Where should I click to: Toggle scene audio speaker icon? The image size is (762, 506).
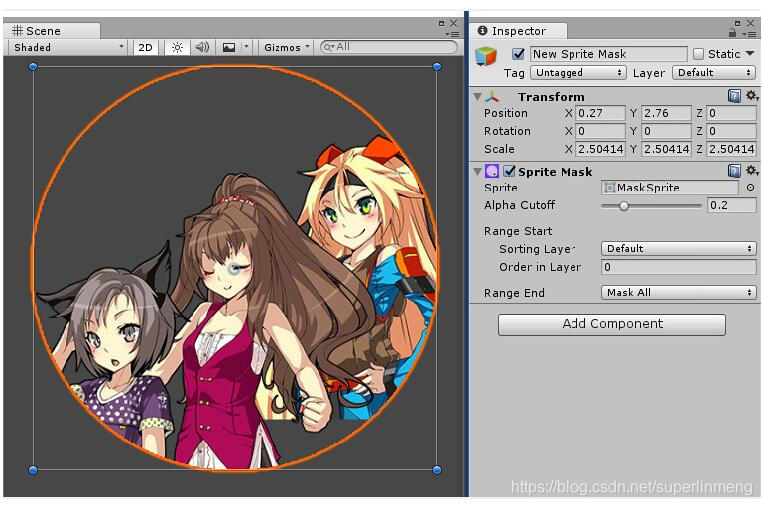[x=202, y=47]
